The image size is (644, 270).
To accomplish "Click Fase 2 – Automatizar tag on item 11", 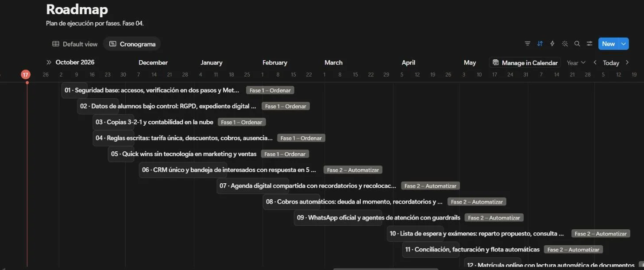I will tap(573, 250).
